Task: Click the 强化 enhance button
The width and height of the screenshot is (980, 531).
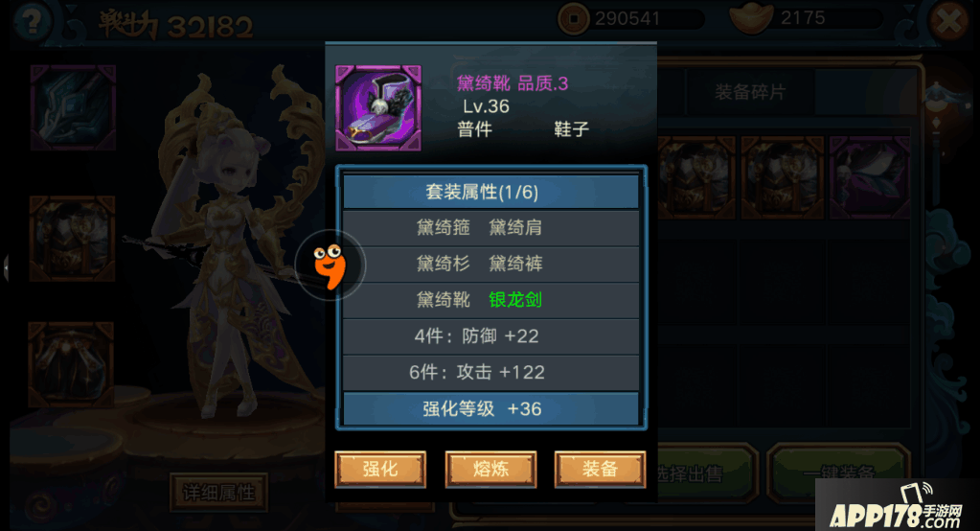Action: pyautogui.click(x=380, y=469)
